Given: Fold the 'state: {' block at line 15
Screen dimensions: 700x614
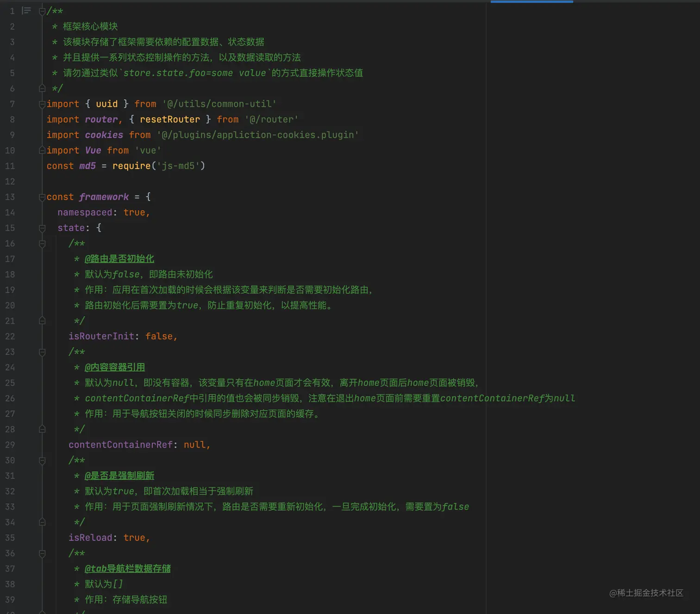Looking at the screenshot, I should 42,228.
